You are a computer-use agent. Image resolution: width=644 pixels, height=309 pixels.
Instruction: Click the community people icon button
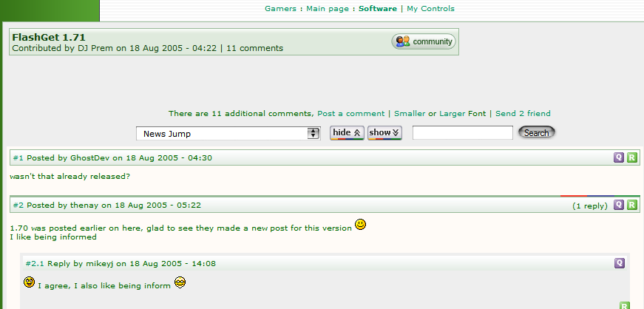pos(424,41)
